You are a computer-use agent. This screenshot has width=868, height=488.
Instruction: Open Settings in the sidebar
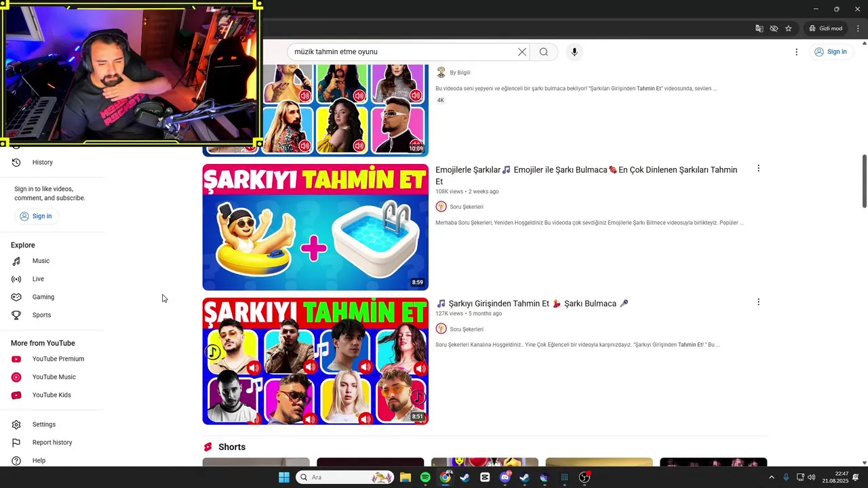pyautogui.click(x=43, y=424)
